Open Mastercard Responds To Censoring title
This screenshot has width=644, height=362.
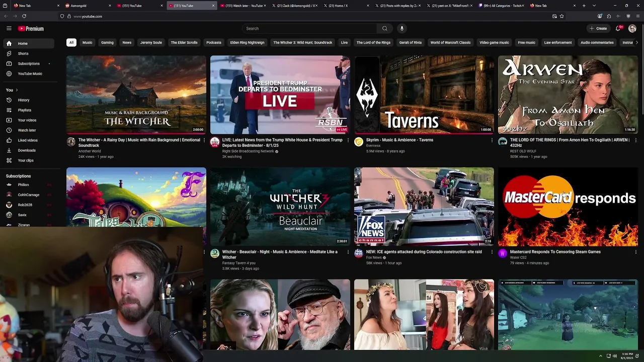tap(555, 252)
